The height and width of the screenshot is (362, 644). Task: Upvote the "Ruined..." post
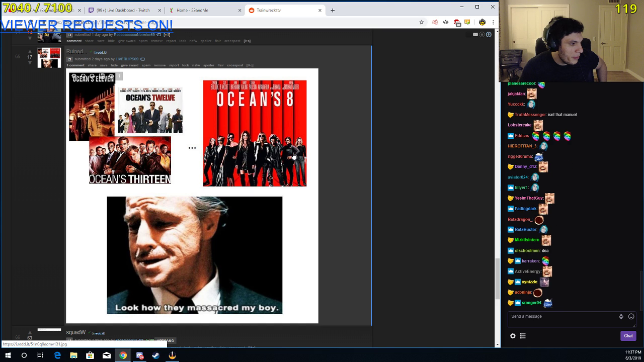click(30, 51)
